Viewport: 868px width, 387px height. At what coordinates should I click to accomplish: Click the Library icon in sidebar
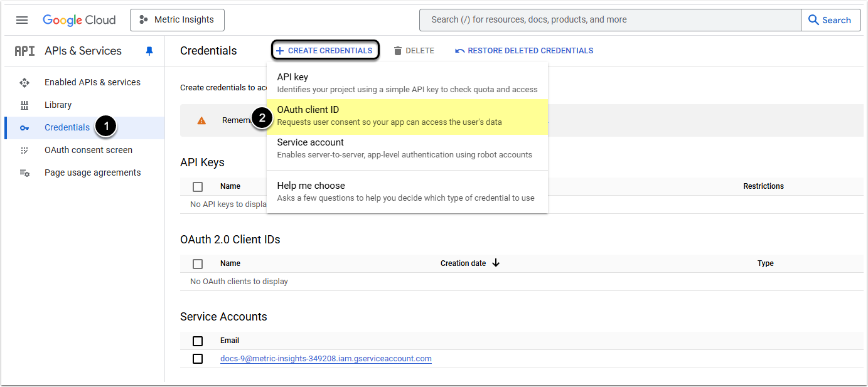point(24,105)
